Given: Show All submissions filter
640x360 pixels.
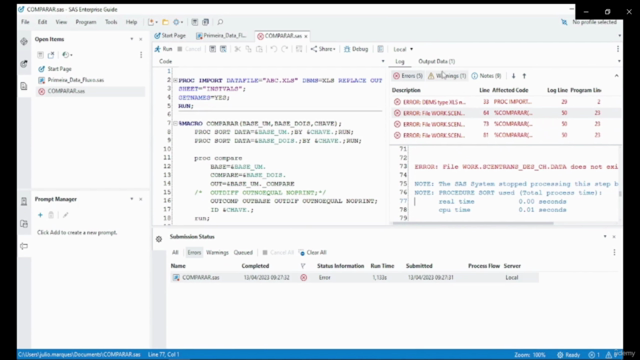Looking at the screenshot, I should point(175,253).
